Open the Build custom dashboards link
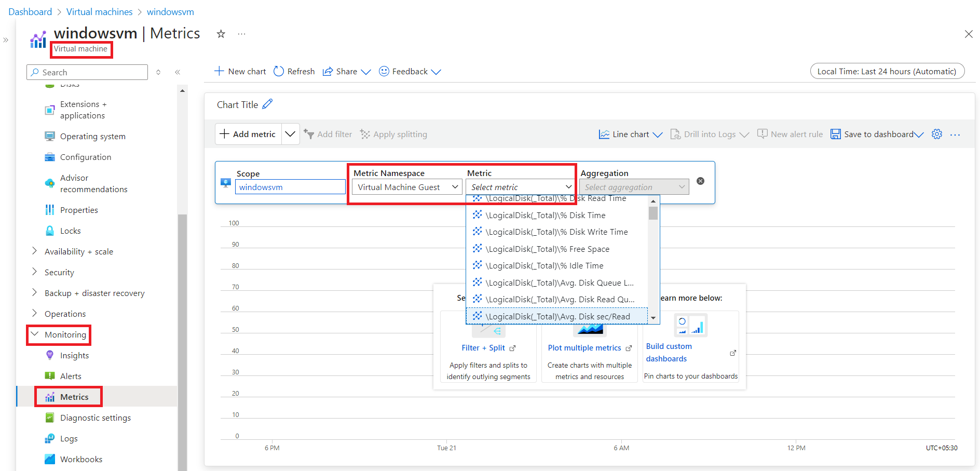 tap(669, 353)
